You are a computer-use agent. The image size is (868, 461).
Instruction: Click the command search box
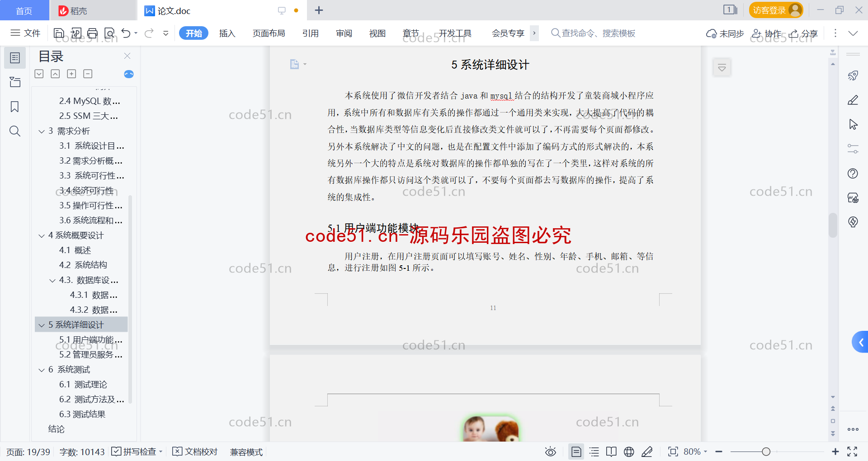coord(593,33)
